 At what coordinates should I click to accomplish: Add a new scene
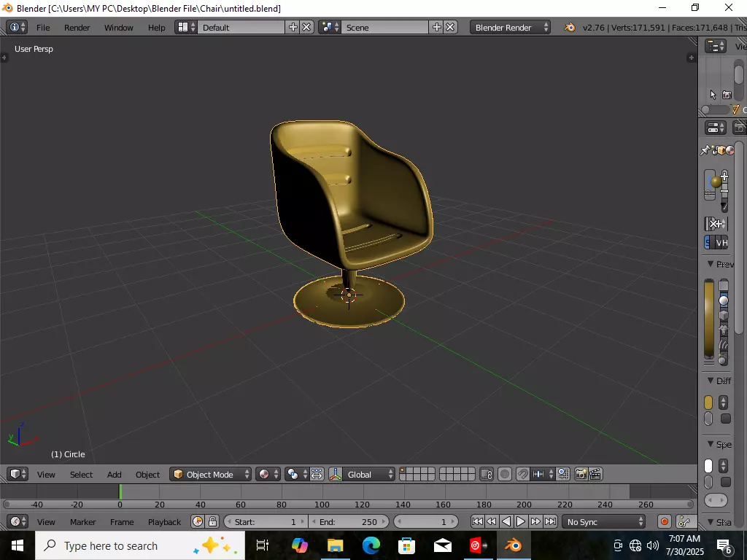436,27
